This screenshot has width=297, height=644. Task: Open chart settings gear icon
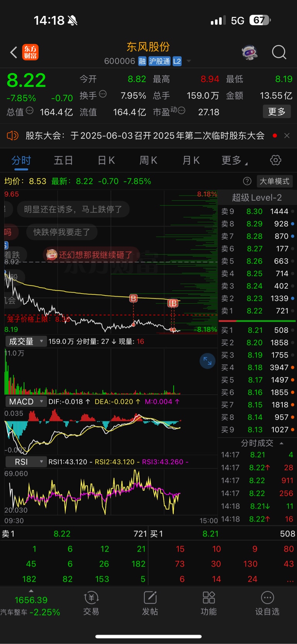pos(275,160)
